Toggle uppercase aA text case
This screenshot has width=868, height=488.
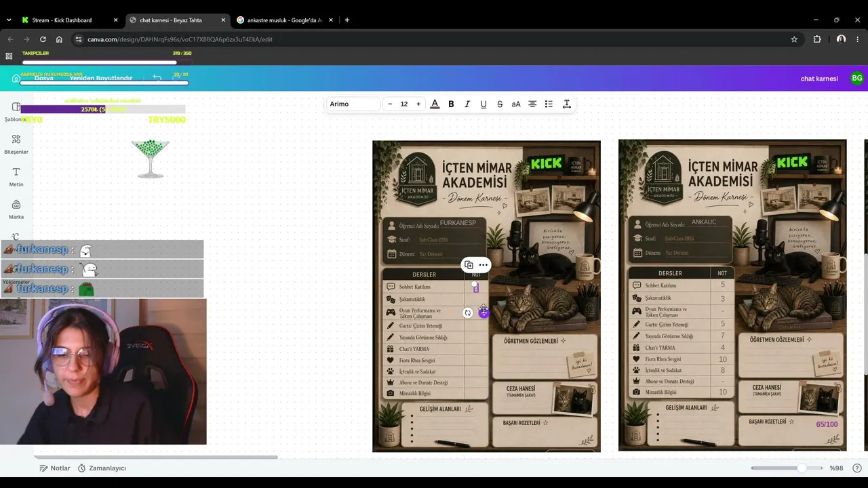click(516, 104)
